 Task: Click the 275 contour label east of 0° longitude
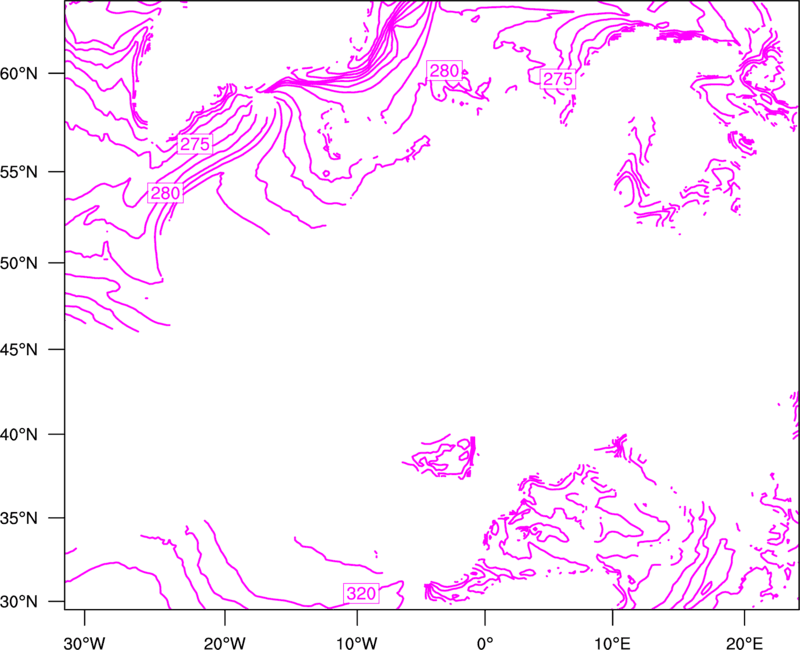(x=558, y=79)
